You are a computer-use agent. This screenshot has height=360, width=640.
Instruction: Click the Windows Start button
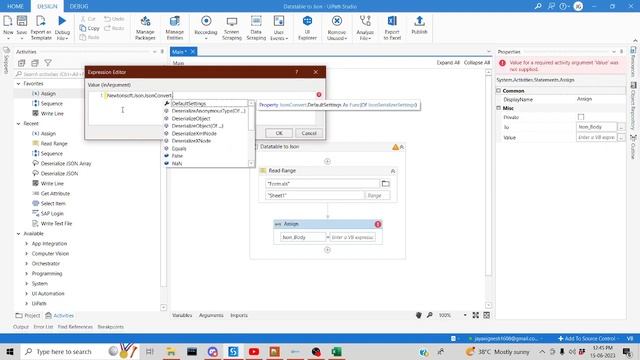pos(9,351)
